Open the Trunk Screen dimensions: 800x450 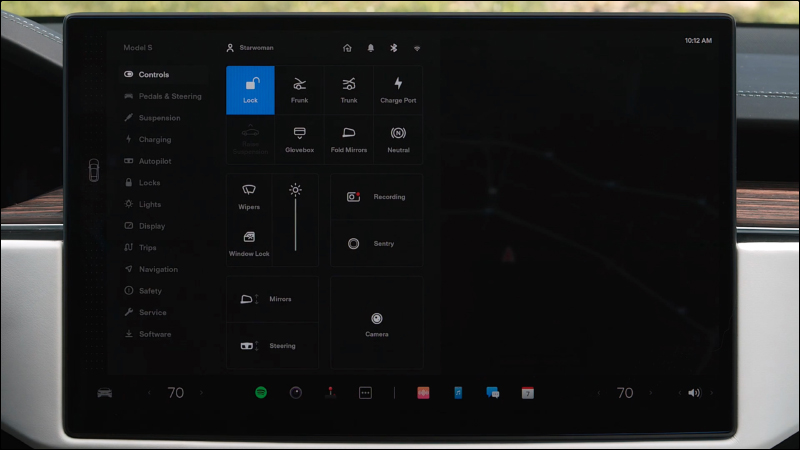click(348, 90)
